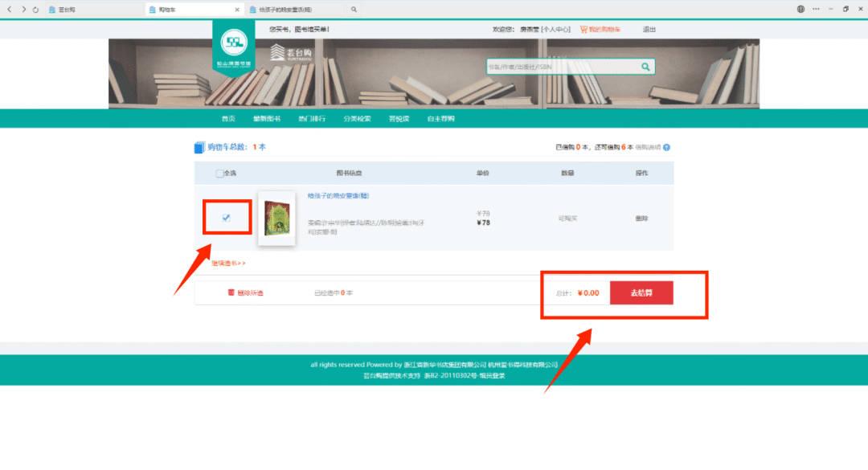The width and height of the screenshot is (868, 470).
Task: Click the ¥0.00 total amount
Action: coord(588,293)
